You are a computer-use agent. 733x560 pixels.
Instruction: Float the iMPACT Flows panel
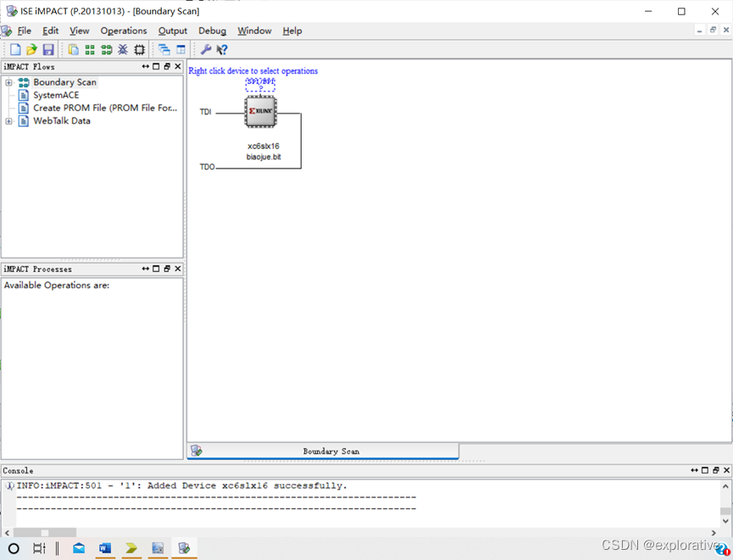point(167,66)
